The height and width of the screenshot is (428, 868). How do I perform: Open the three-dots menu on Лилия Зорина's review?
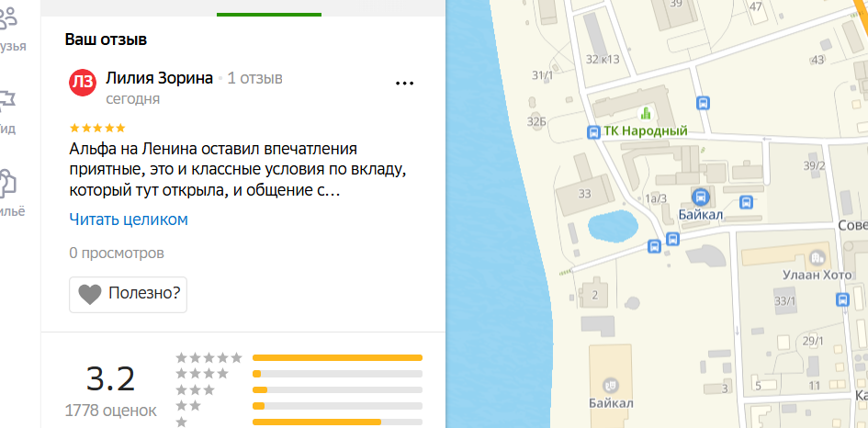point(405,83)
